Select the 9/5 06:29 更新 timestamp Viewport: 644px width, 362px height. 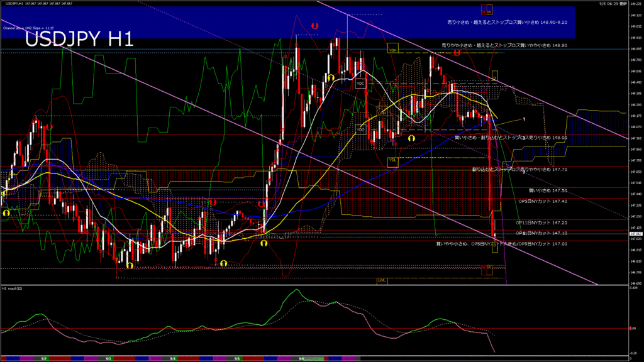[613, 3]
